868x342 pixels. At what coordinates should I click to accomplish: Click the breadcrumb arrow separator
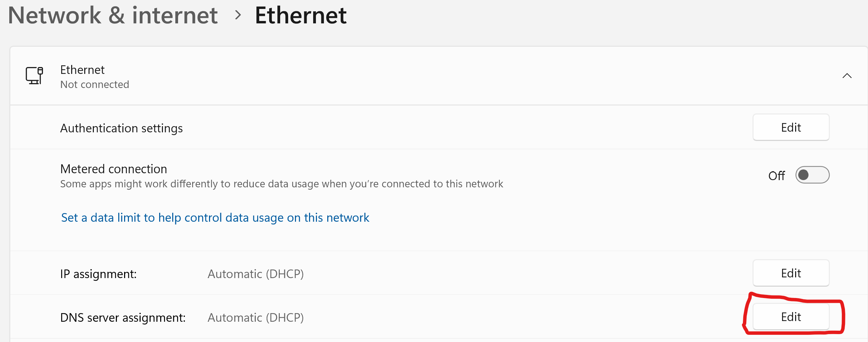point(238,15)
